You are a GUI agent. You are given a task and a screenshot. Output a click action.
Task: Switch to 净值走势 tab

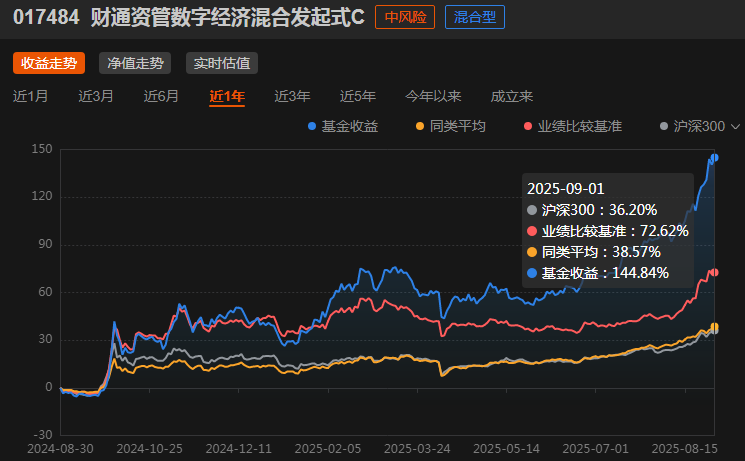(x=135, y=63)
